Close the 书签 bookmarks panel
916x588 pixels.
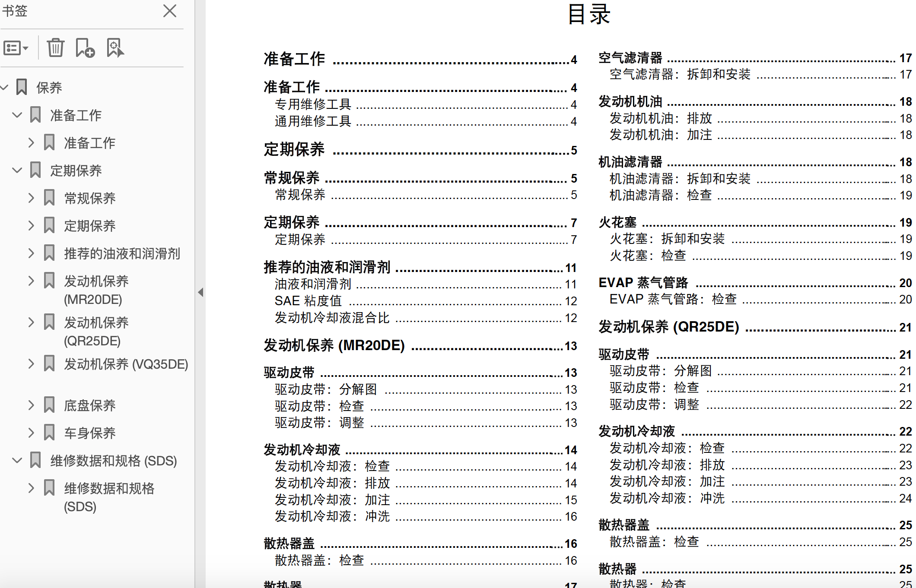(x=170, y=11)
